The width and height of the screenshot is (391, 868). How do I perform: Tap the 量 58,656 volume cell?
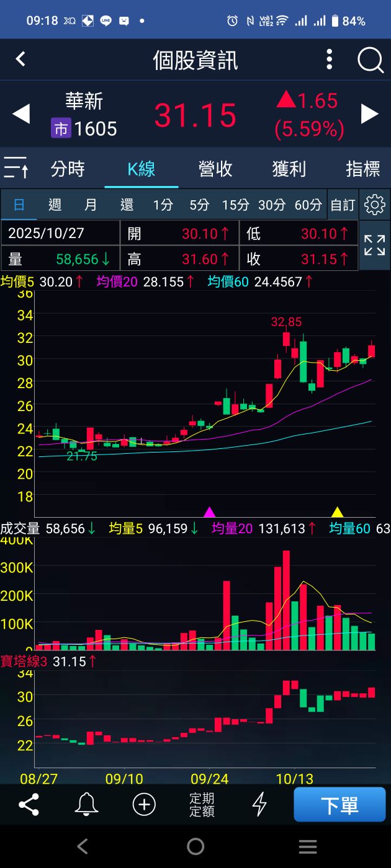pos(60,259)
